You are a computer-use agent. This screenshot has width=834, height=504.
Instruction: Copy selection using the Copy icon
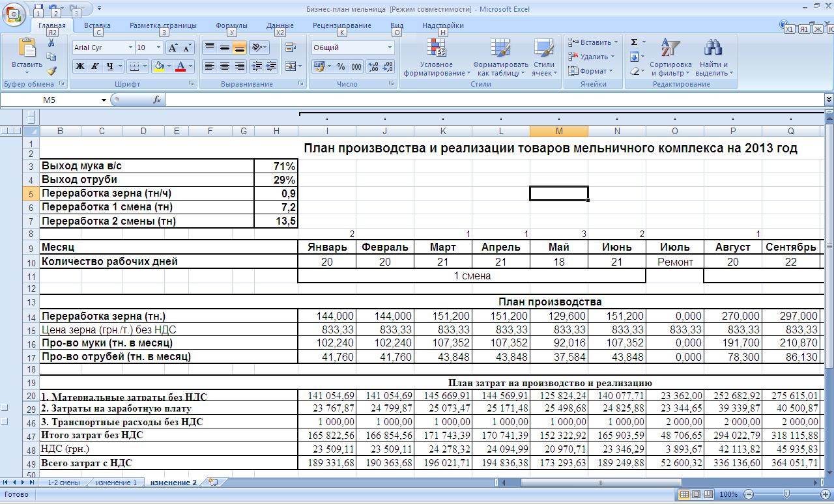point(51,57)
